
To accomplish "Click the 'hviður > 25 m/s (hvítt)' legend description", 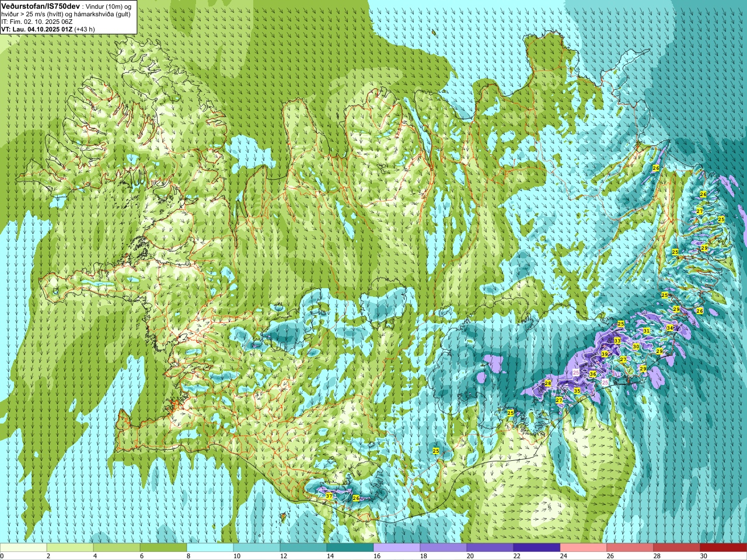I will 33,13.
